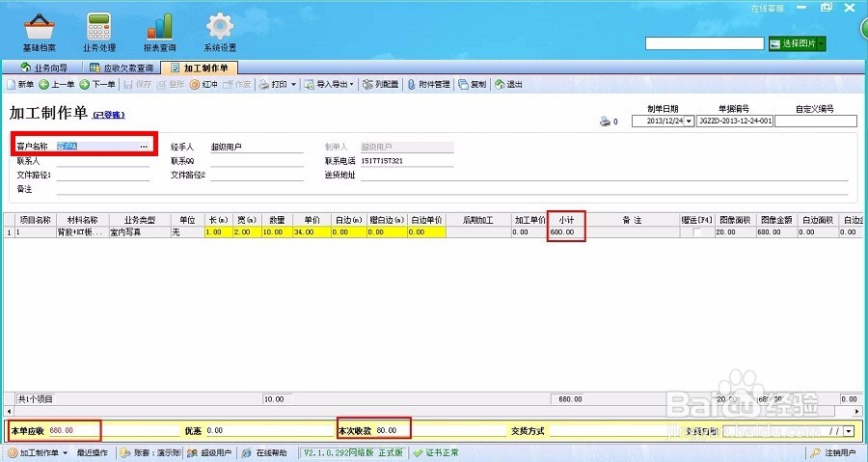This screenshot has height=462, width=868.
Task: Click the 文件路径1 input field
Action: (103, 175)
